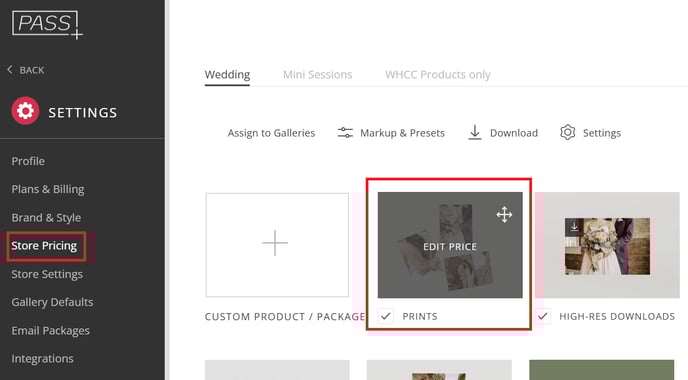Open Brand & Style settings
This screenshot has width=688, height=380.
pyautogui.click(x=46, y=218)
